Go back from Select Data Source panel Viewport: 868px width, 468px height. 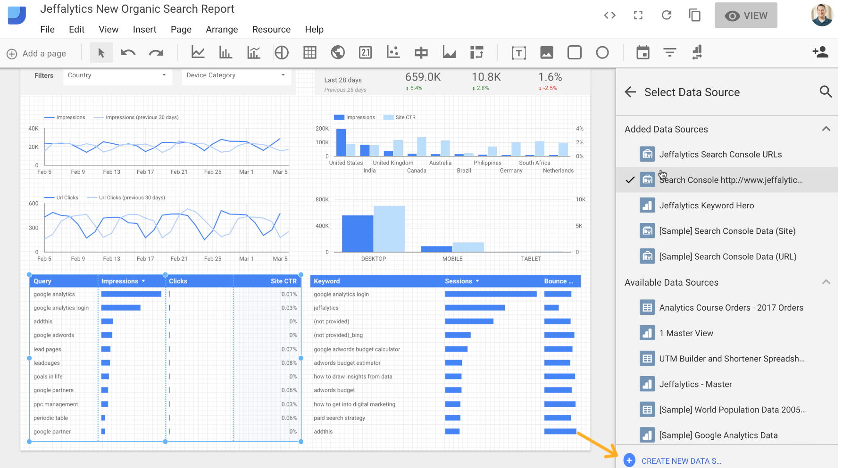click(x=630, y=92)
